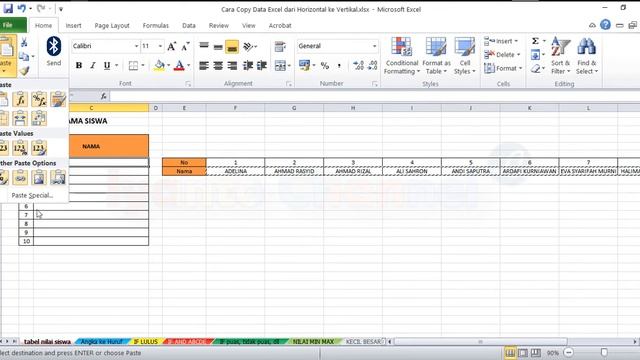Image resolution: width=640 pixels, height=360 pixels.
Task: Click Wrap Text icon
Action: click(x=280, y=46)
